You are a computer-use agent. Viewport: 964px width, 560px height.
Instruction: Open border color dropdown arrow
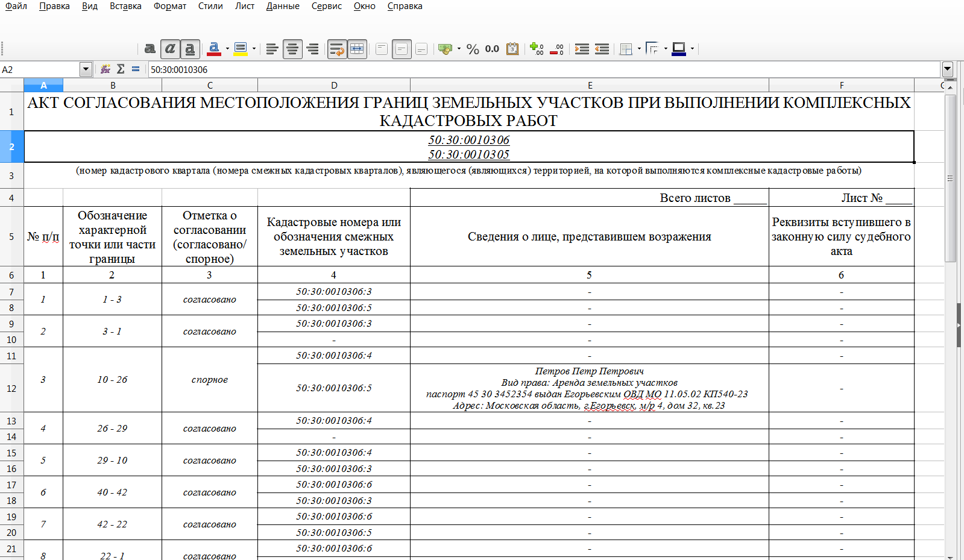(x=692, y=49)
